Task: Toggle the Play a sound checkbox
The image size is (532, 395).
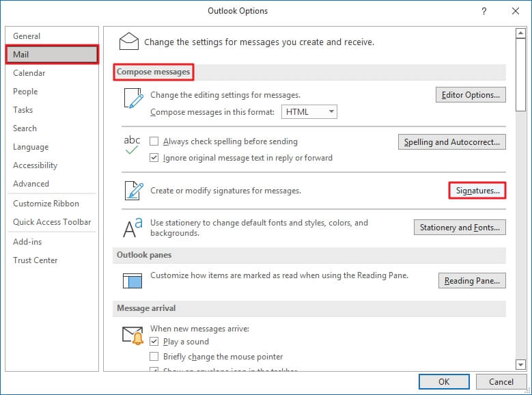Action: coord(154,341)
